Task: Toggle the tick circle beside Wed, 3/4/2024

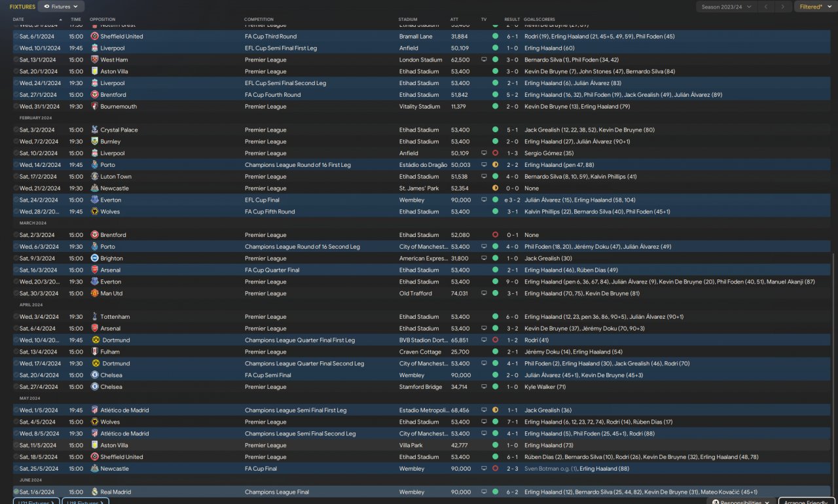Action: (x=16, y=317)
